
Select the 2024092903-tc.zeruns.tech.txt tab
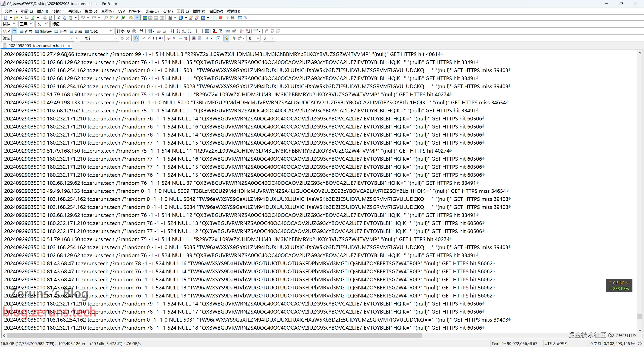pos(36,46)
